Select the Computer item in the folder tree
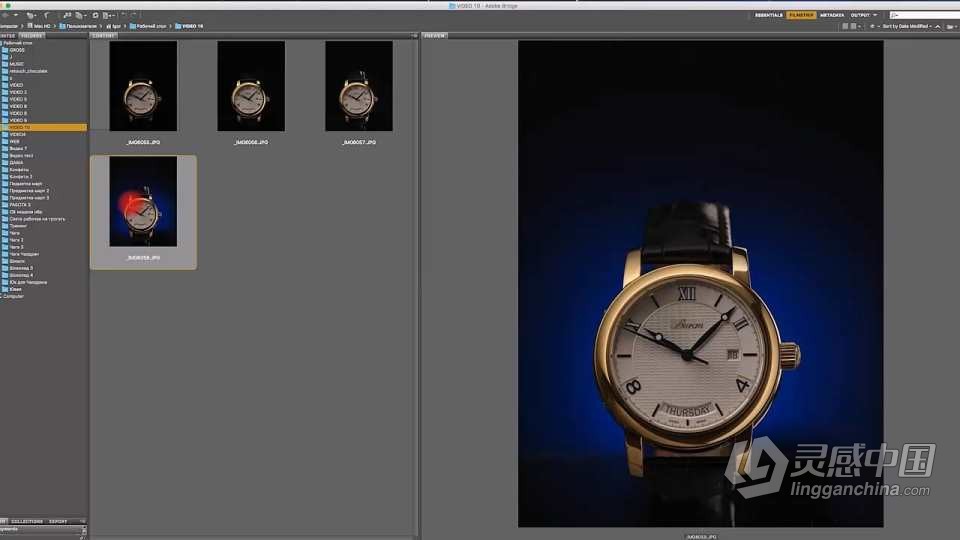Screen dimensions: 960x540 [13, 296]
